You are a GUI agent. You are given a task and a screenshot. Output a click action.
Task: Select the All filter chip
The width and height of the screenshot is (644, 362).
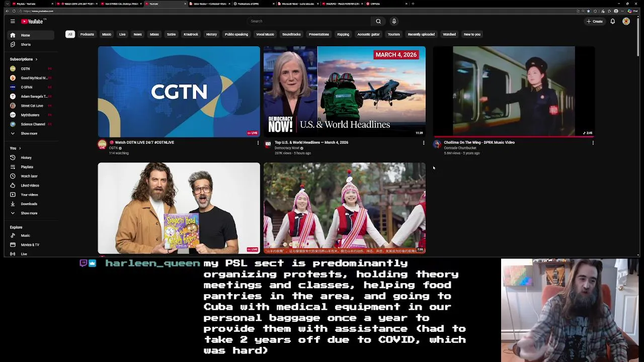click(70, 34)
